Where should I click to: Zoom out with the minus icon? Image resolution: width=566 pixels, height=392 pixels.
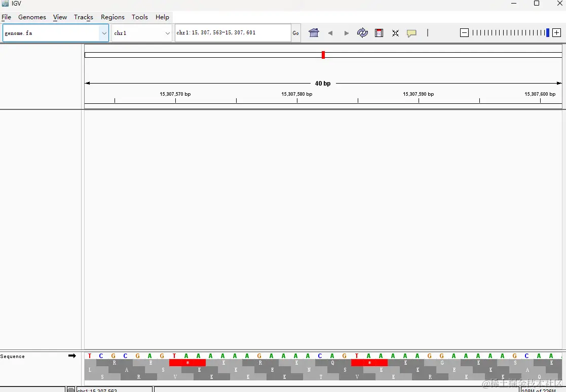(464, 33)
